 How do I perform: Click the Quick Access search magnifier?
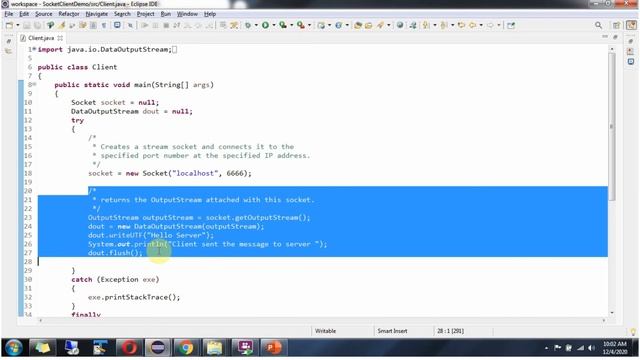pos(598,25)
